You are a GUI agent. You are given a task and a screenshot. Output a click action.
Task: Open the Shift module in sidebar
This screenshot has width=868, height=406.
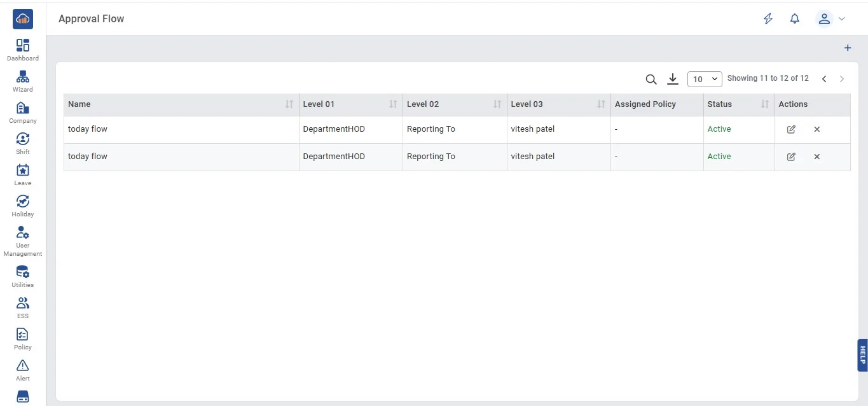[x=23, y=143]
